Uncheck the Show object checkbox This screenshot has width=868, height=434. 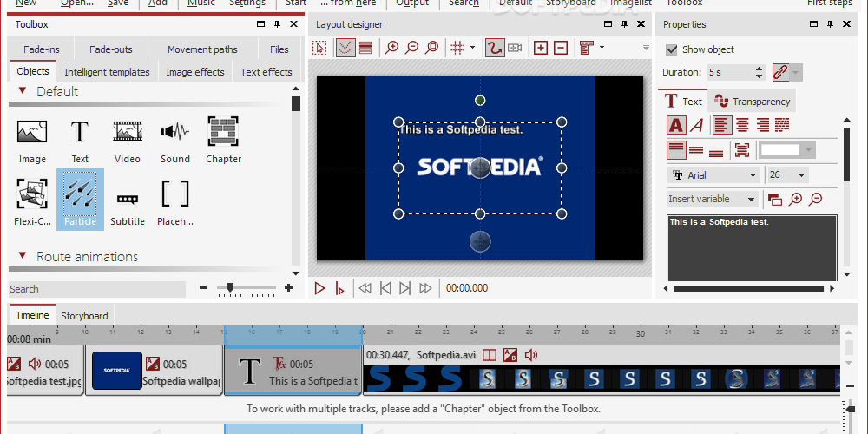[x=672, y=49]
